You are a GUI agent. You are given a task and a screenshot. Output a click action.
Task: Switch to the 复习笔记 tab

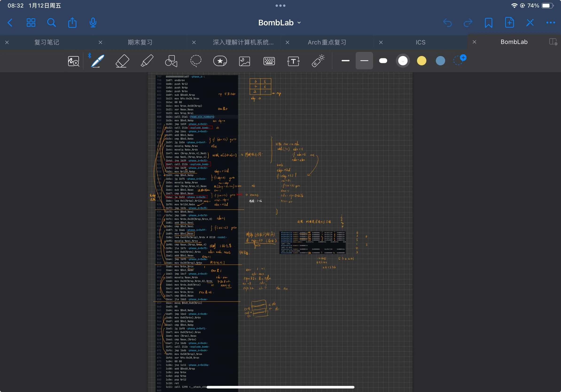pyautogui.click(x=47, y=42)
